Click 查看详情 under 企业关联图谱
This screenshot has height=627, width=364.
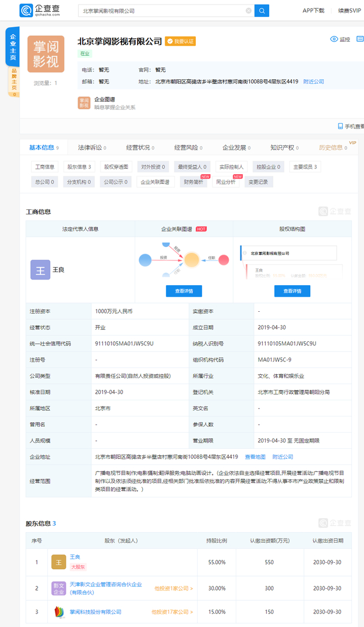pyautogui.click(x=184, y=291)
